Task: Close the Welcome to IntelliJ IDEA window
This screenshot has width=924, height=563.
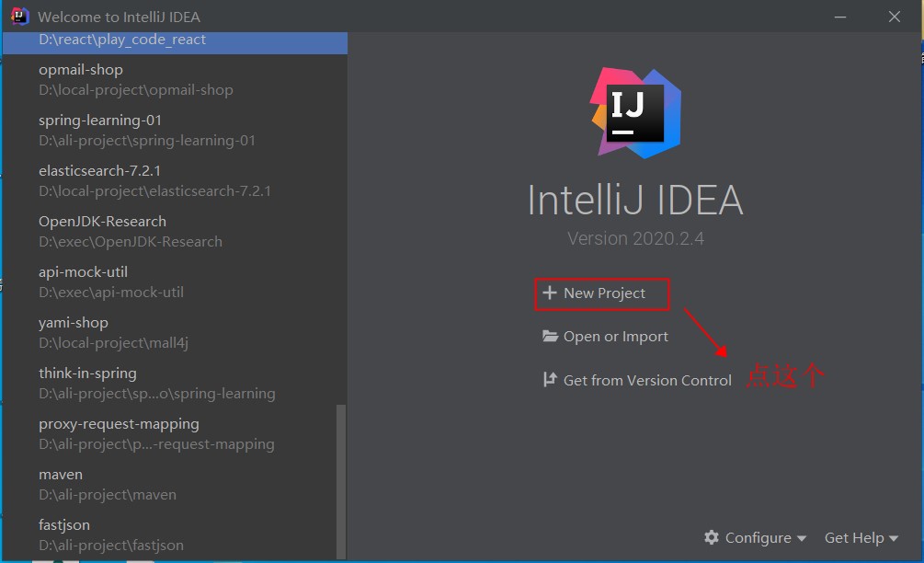Action: [x=894, y=17]
